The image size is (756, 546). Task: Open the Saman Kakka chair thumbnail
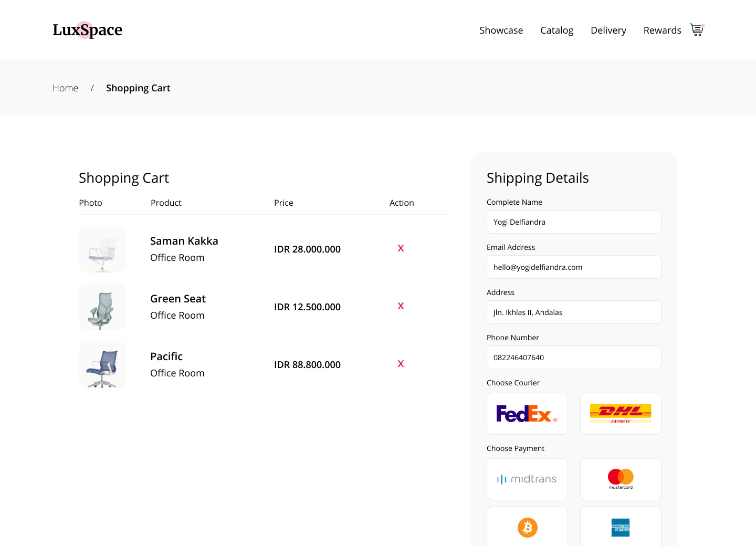pyautogui.click(x=102, y=249)
